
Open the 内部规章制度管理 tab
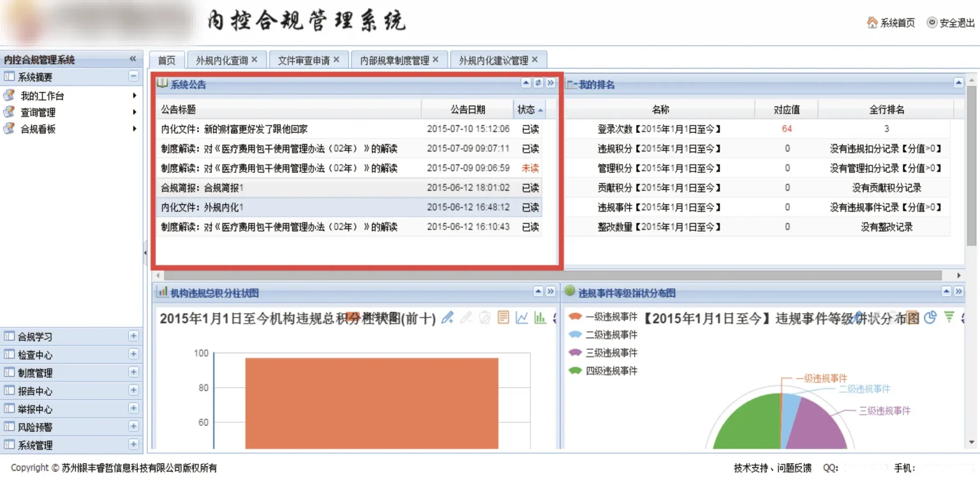coord(394,60)
